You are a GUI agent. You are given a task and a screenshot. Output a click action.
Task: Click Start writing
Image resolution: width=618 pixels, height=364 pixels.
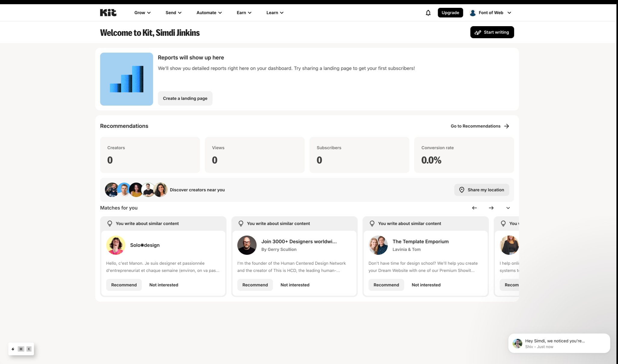[492, 32]
